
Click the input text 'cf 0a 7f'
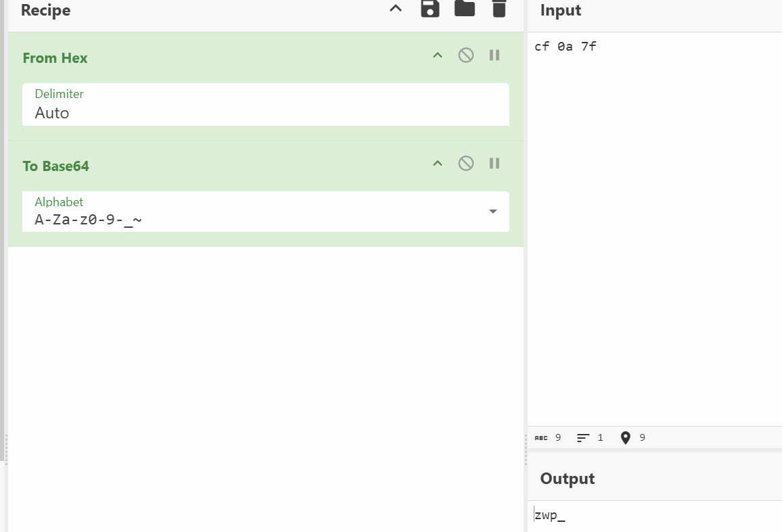coord(565,47)
